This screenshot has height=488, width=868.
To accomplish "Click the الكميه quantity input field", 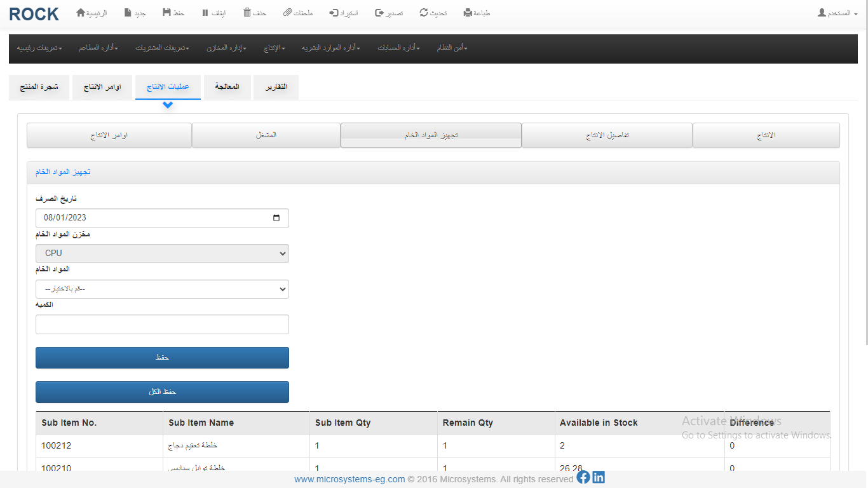I will [162, 324].
